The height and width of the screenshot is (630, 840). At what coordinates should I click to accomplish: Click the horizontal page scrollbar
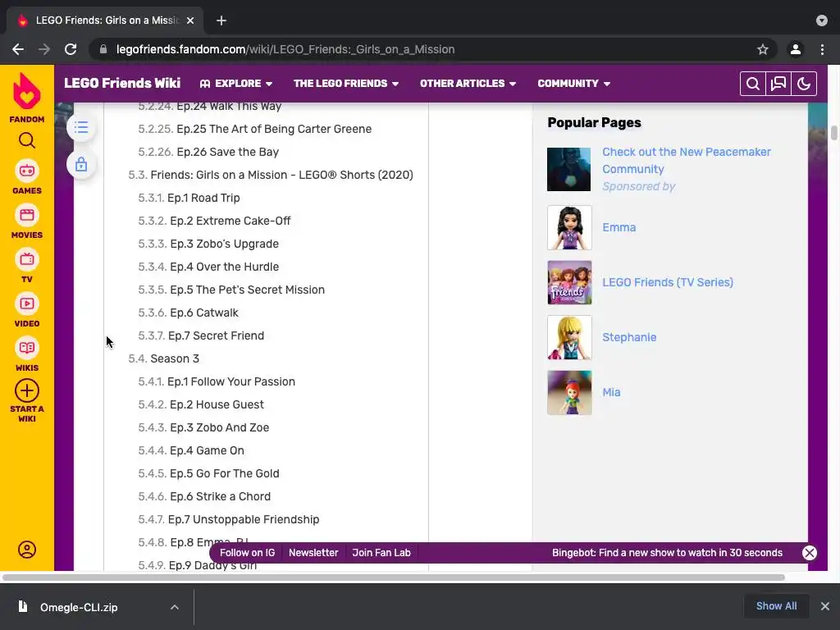click(394, 577)
